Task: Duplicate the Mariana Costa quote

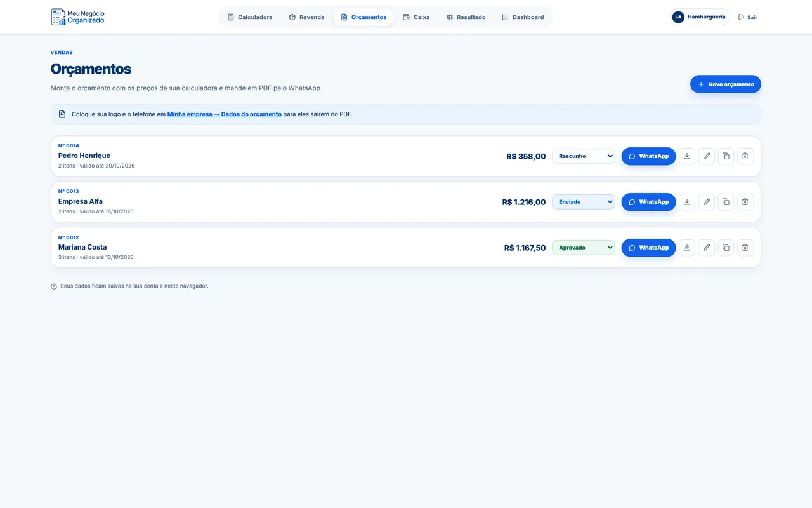Action: (726, 248)
